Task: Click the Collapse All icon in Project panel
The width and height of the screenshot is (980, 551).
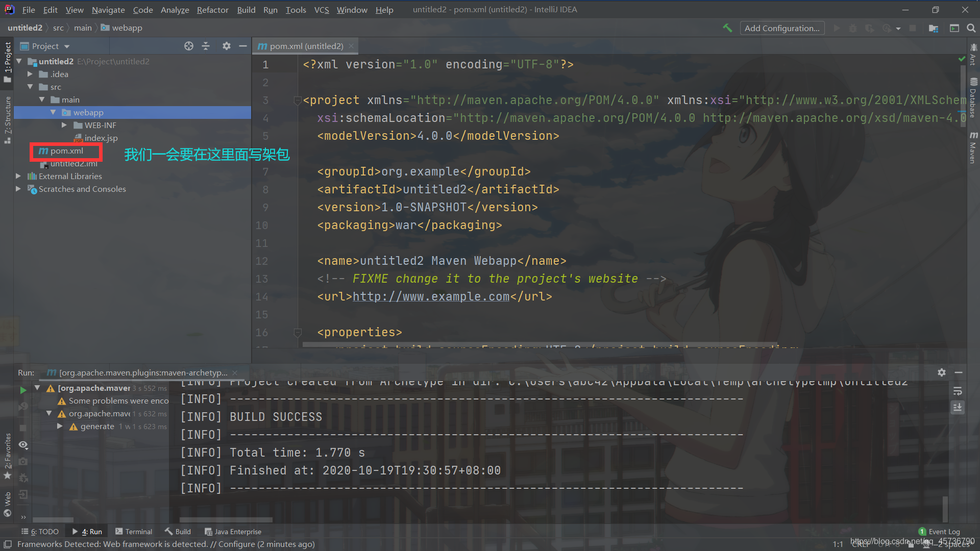Action: click(206, 46)
